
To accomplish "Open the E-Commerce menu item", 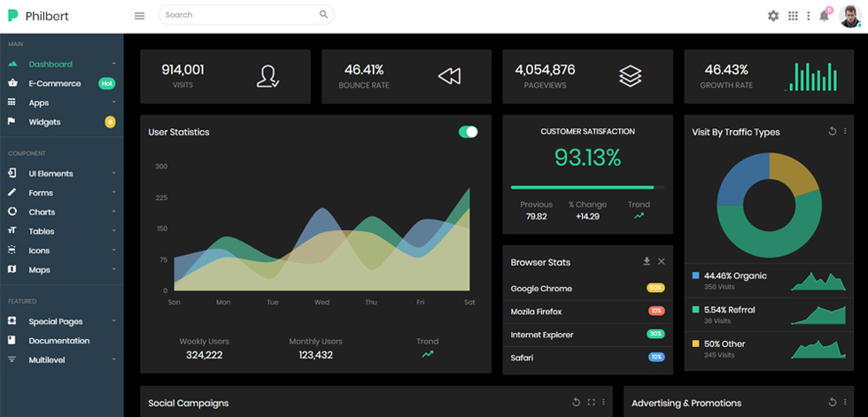I will point(61,83).
